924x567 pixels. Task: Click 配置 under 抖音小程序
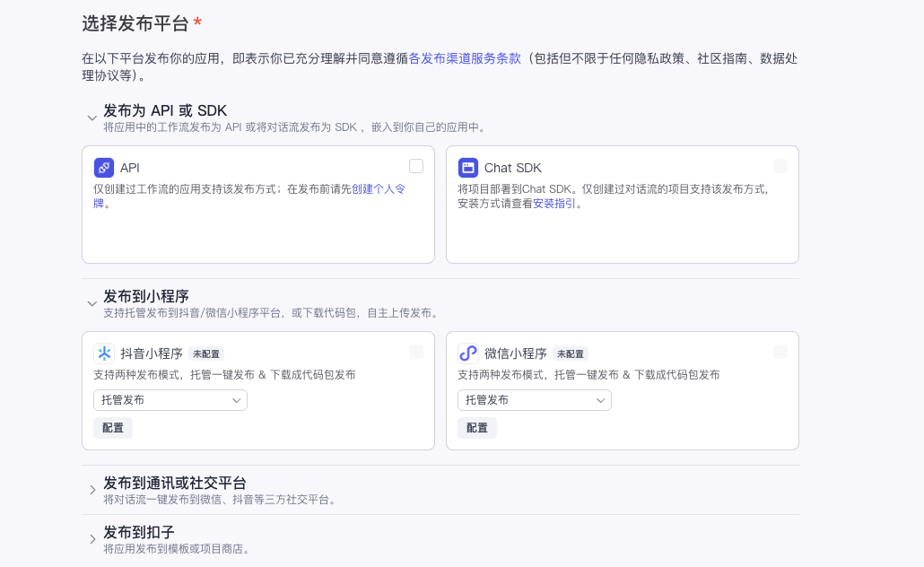point(112,428)
